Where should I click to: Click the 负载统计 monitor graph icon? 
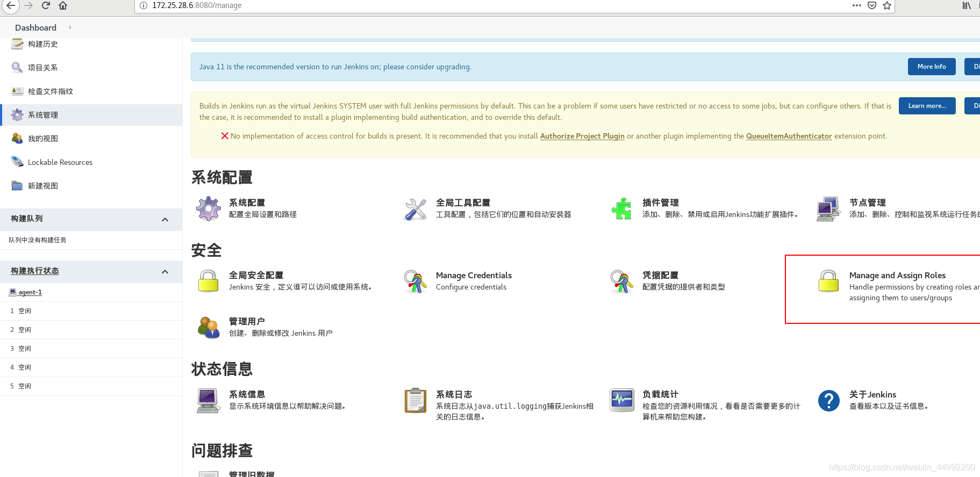point(622,400)
